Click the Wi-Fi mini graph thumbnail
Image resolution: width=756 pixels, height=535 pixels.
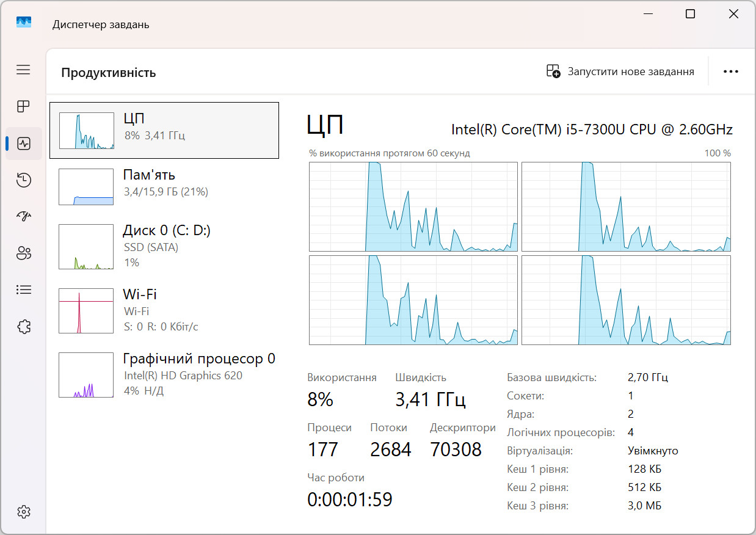(86, 311)
